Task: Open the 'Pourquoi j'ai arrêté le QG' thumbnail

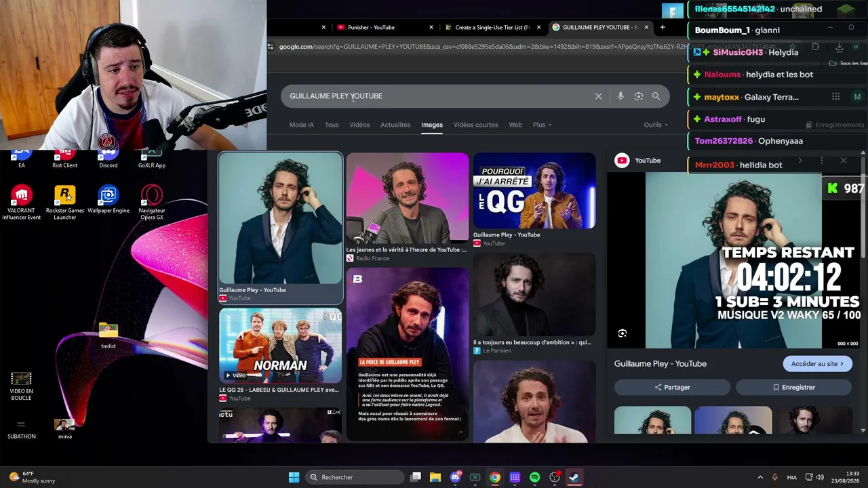Action: pyautogui.click(x=534, y=190)
